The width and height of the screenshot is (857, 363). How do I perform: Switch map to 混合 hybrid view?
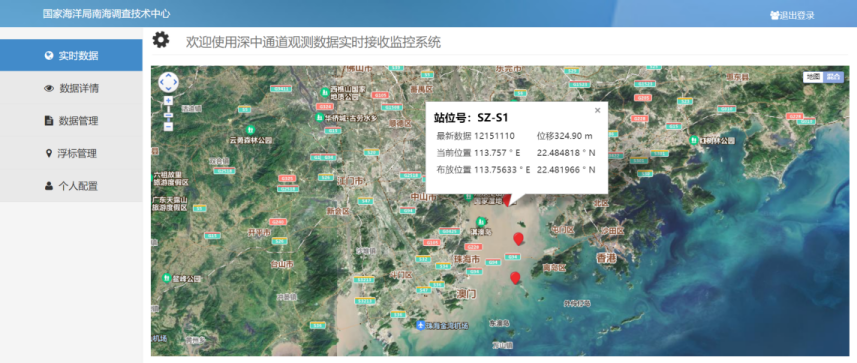pos(833,77)
